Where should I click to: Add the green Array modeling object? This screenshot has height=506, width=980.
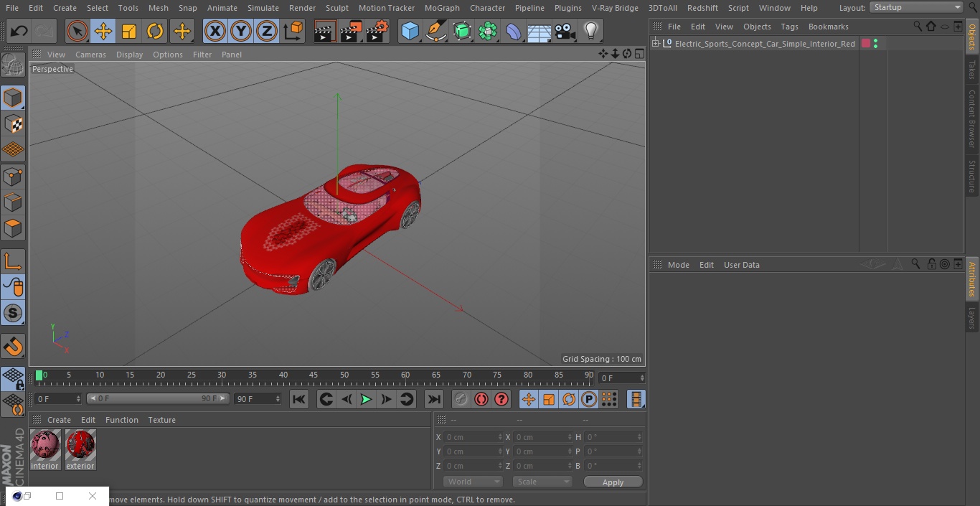coord(488,31)
